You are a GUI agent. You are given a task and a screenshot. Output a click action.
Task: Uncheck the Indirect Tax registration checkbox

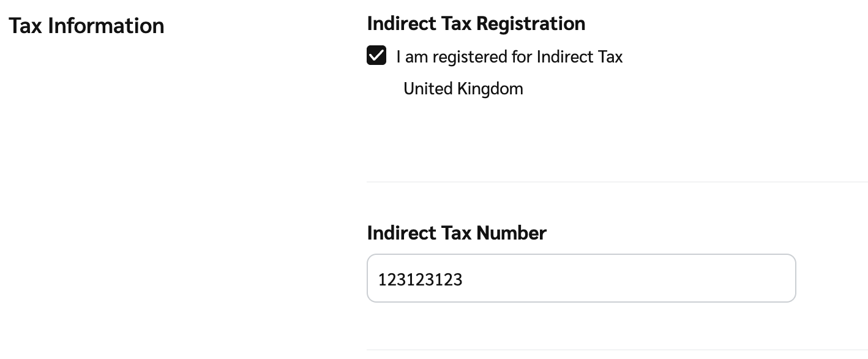click(376, 56)
